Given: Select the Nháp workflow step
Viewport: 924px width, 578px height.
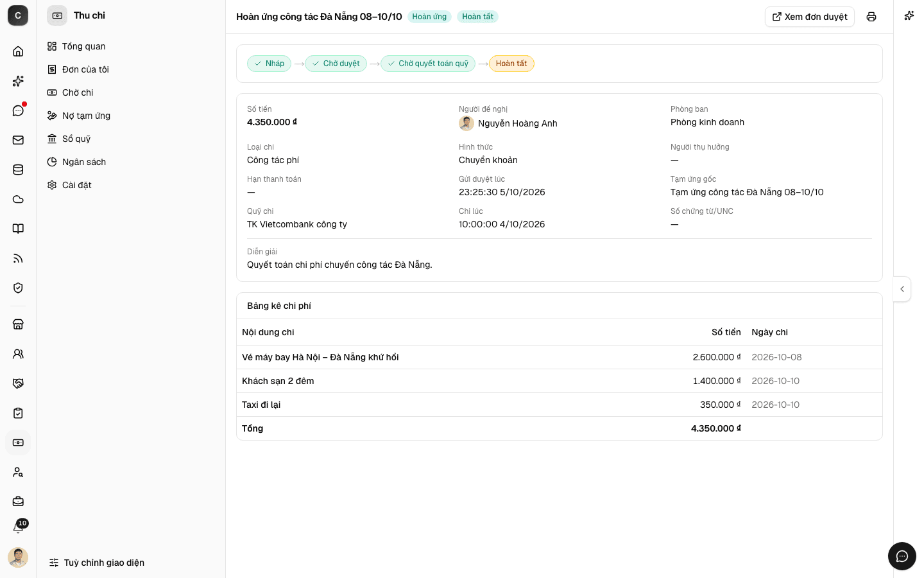Looking at the screenshot, I should 269,64.
